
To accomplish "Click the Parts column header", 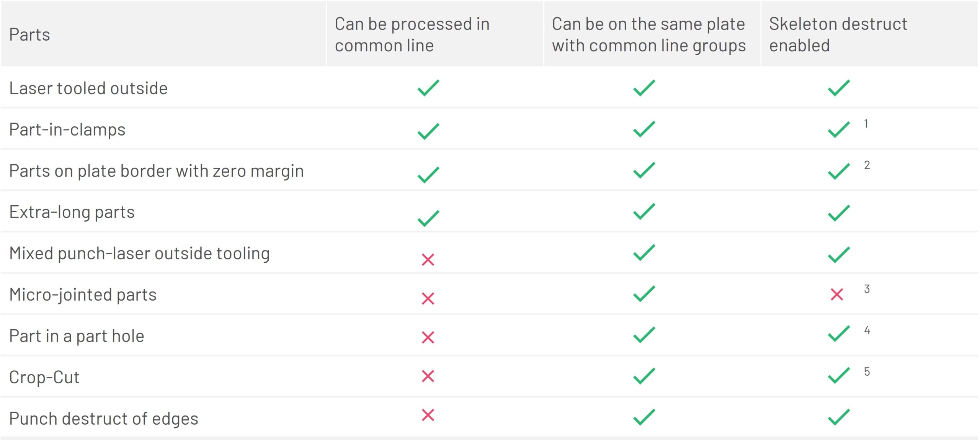I will coord(30,35).
